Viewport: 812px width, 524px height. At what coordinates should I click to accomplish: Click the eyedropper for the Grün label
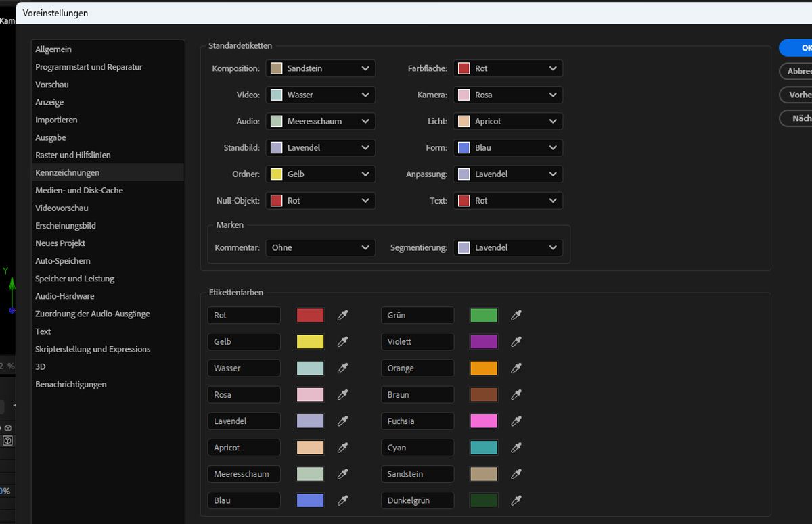tap(516, 315)
